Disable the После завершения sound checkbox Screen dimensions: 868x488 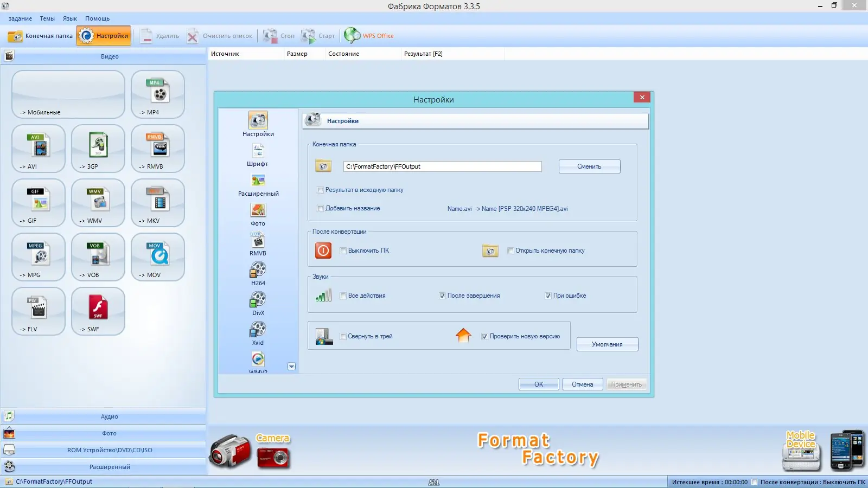click(x=443, y=296)
